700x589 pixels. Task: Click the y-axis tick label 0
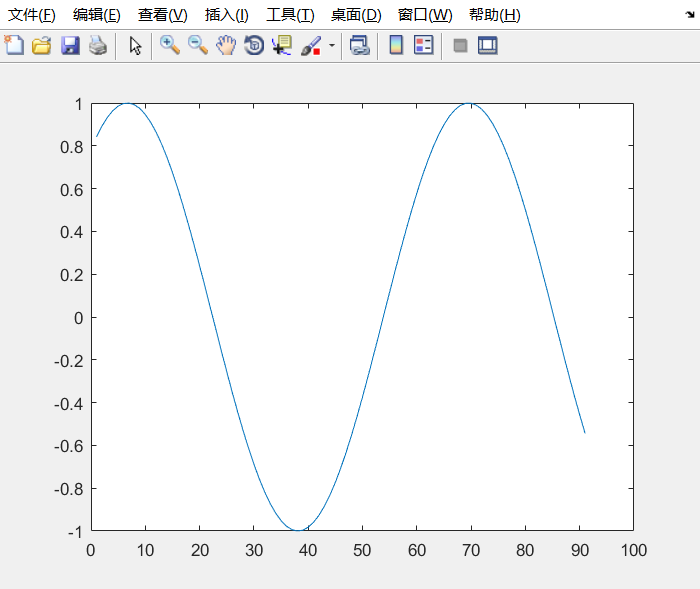pos(79,318)
